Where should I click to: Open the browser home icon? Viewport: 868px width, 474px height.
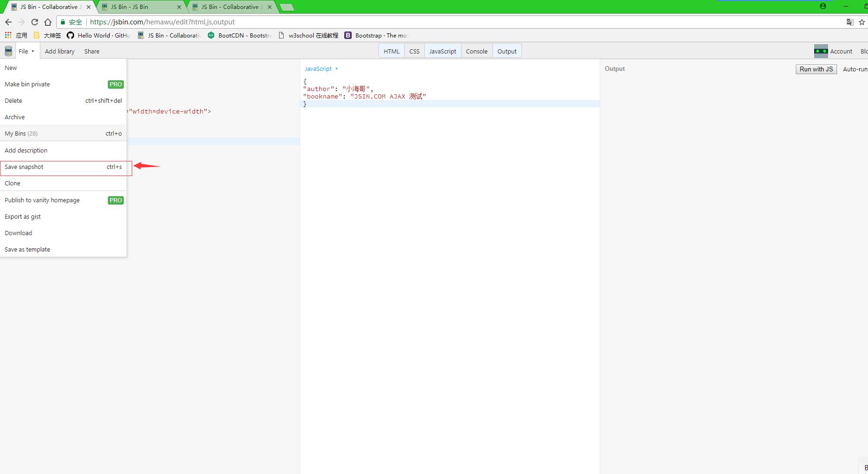coord(48,22)
